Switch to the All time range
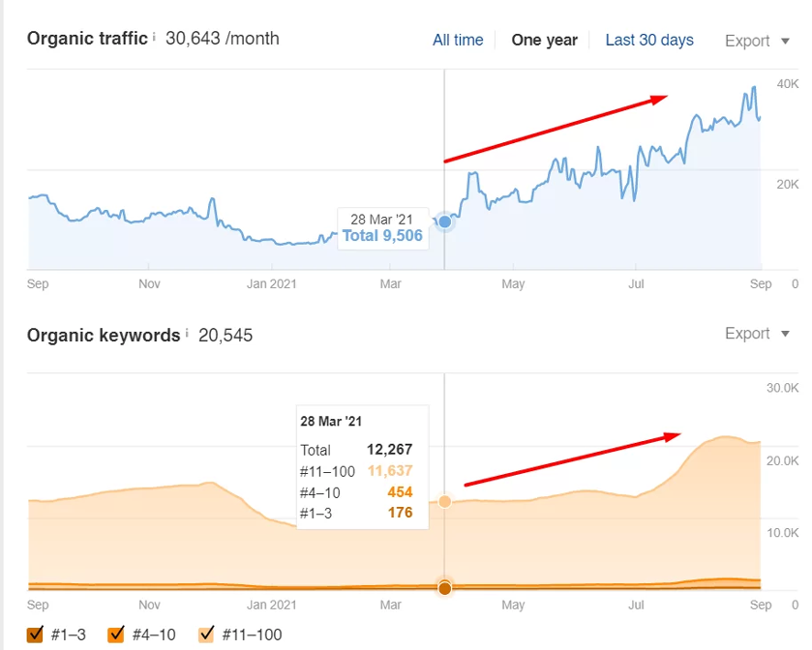 click(x=458, y=40)
